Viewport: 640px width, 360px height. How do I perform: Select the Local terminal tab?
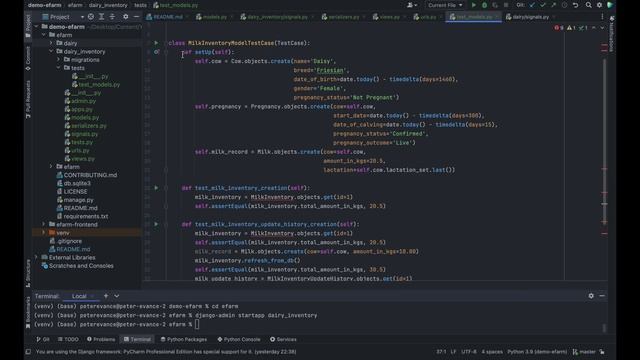coord(79,296)
